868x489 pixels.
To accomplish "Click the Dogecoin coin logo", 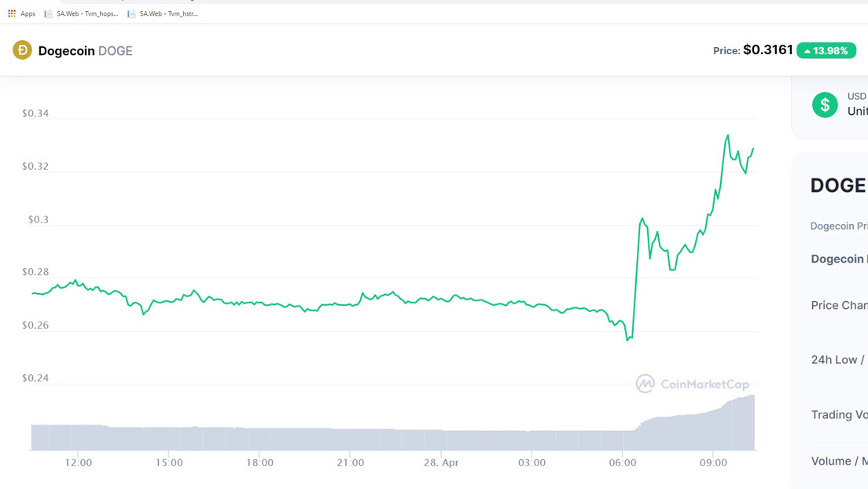I will pyautogui.click(x=22, y=50).
